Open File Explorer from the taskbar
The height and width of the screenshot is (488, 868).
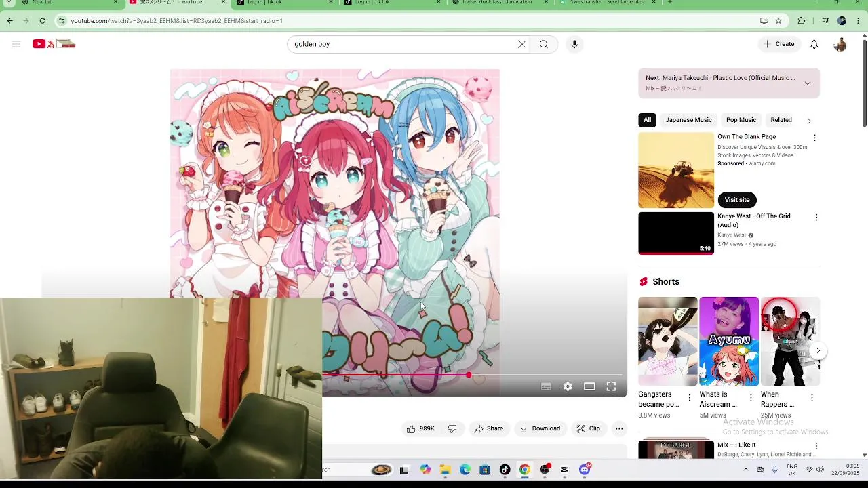[445, 470]
